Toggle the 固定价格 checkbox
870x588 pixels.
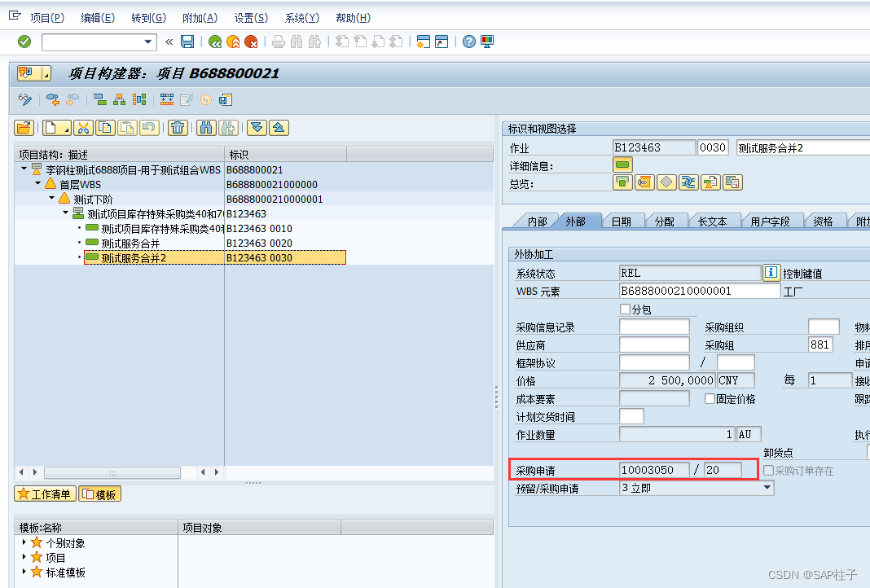pyautogui.click(x=710, y=399)
